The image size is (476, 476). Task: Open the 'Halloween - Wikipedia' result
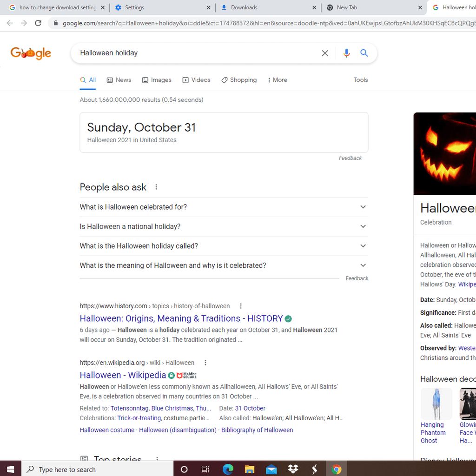coord(123,375)
